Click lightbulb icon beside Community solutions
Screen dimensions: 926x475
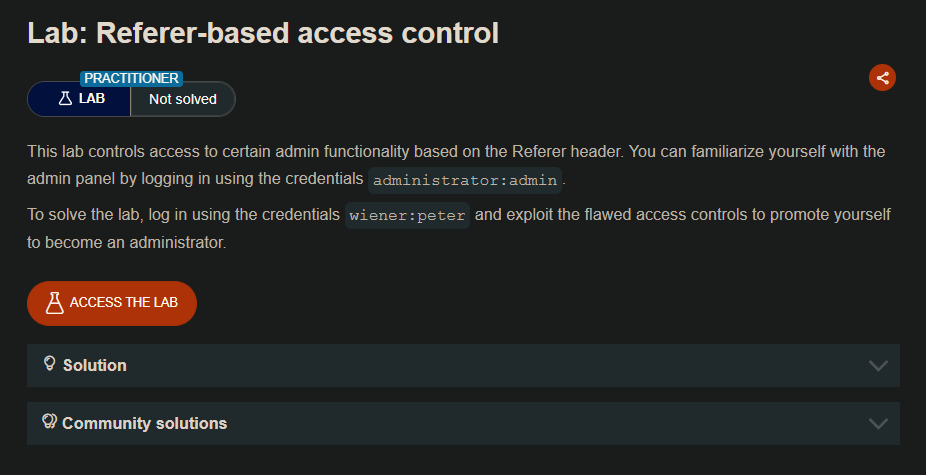[49, 422]
